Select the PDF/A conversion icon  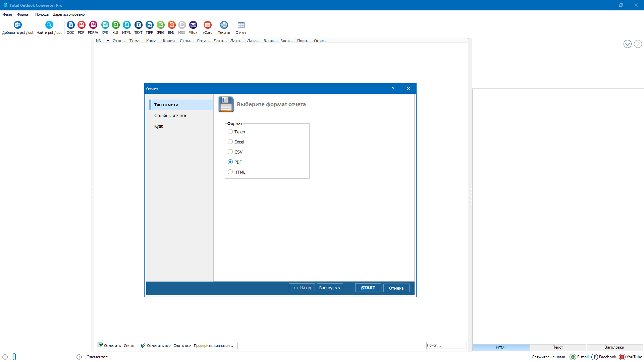coord(93,25)
